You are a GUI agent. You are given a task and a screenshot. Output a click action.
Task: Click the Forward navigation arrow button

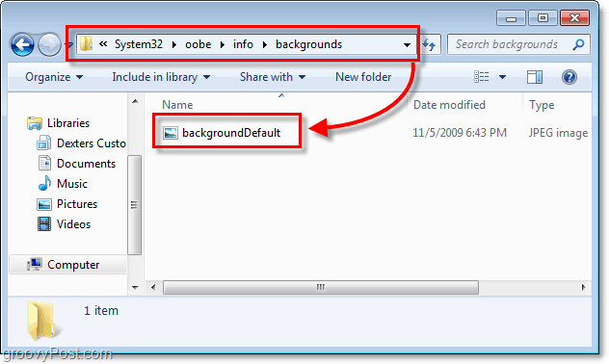[x=49, y=45]
